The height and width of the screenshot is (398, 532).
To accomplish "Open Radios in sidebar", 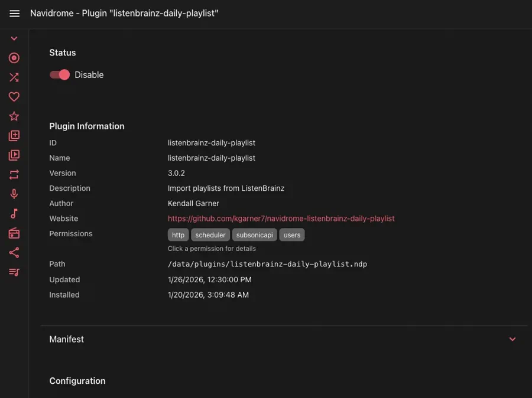I will click(14, 233).
